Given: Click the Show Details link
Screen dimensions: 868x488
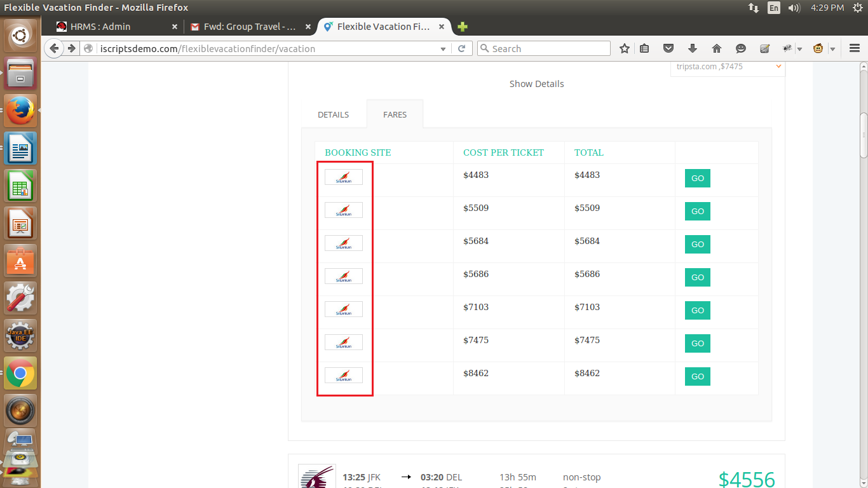Looking at the screenshot, I should click(x=536, y=84).
